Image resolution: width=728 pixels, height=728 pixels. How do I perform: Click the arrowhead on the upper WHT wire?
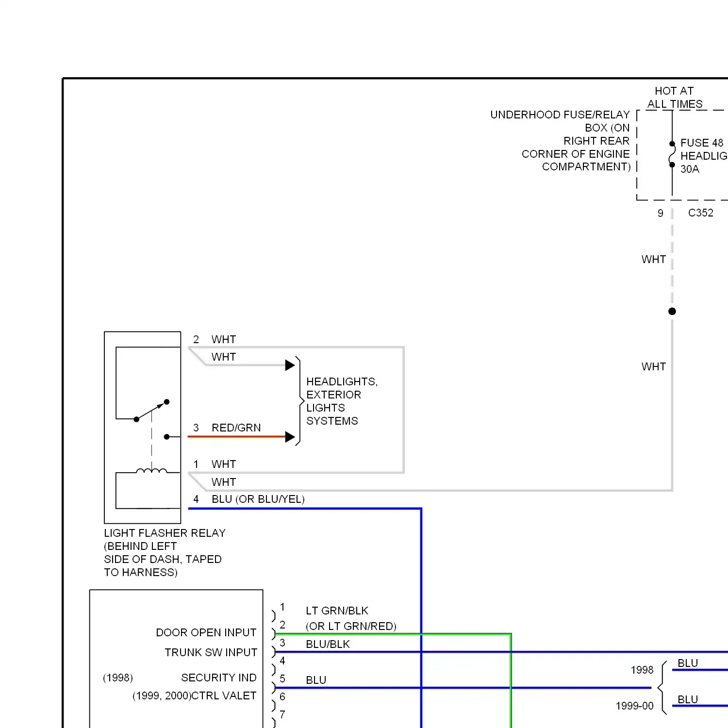click(290, 365)
